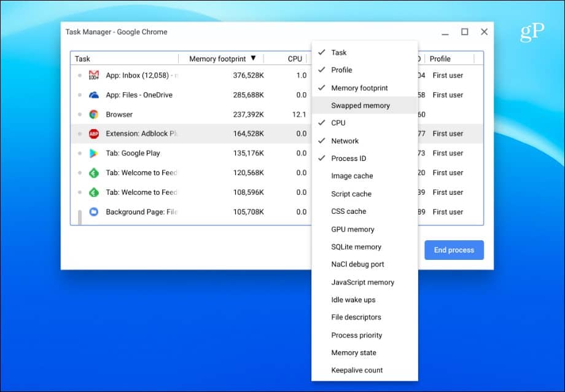
Task: Click the OneDrive cloud icon
Action: (94, 95)
